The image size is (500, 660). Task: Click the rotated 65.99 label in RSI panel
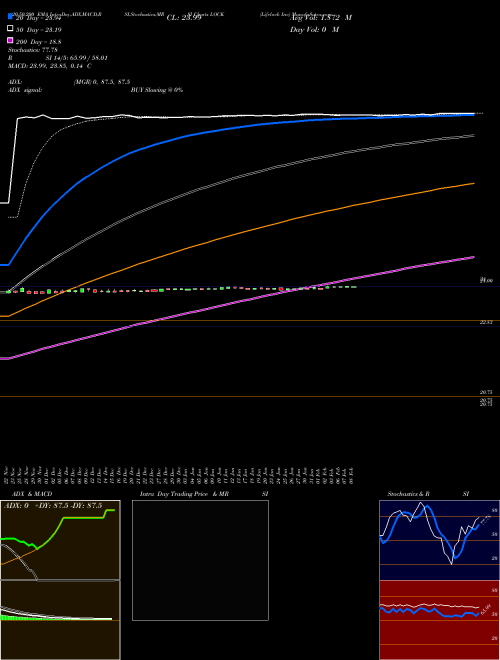(x=486, y=609)
